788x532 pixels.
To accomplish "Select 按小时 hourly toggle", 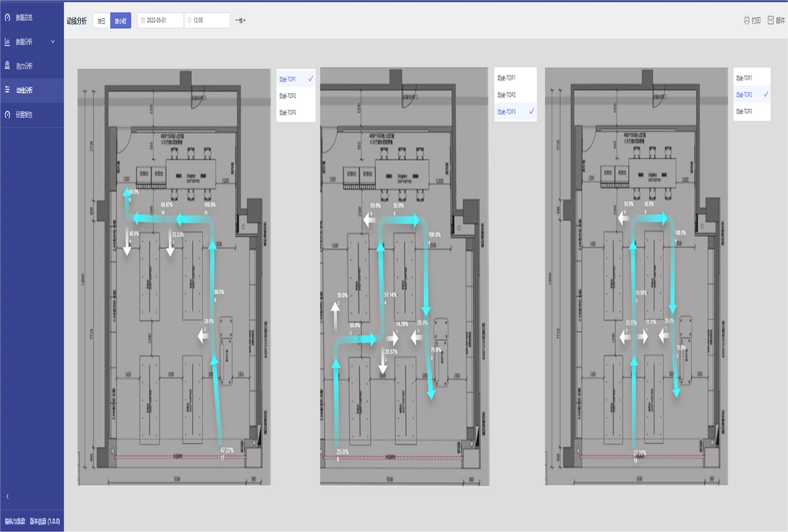I will click(x=120, y=20).
